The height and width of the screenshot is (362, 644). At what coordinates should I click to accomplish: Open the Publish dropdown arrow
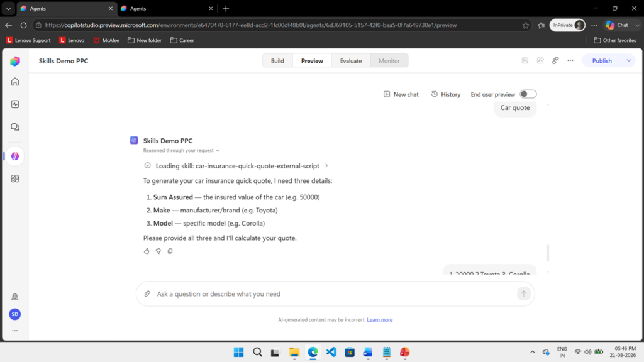click(629, 61)
